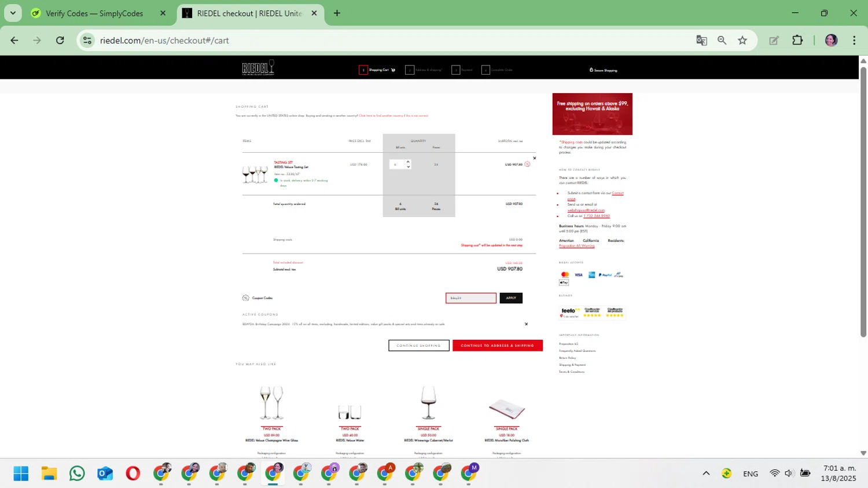The width and height of the screenshot is (868, 488).
Task: Remove the active BDAY24 coupon
Action: [526, 324]
